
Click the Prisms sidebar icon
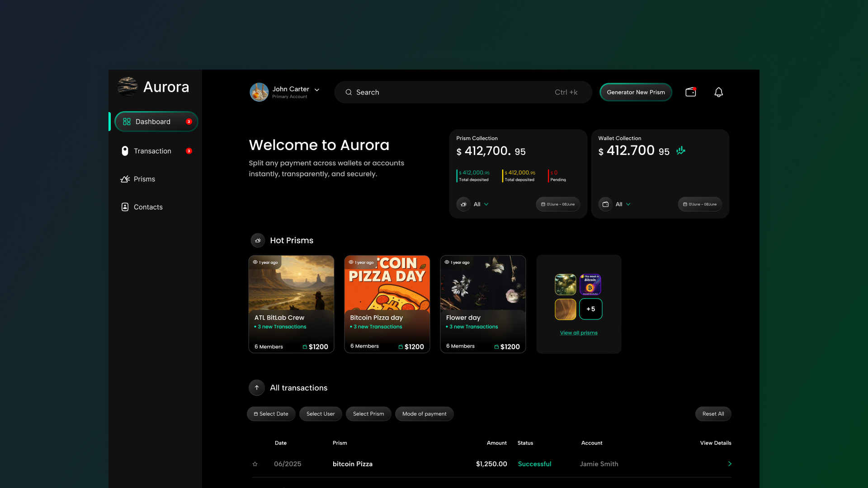coord(125,179)
